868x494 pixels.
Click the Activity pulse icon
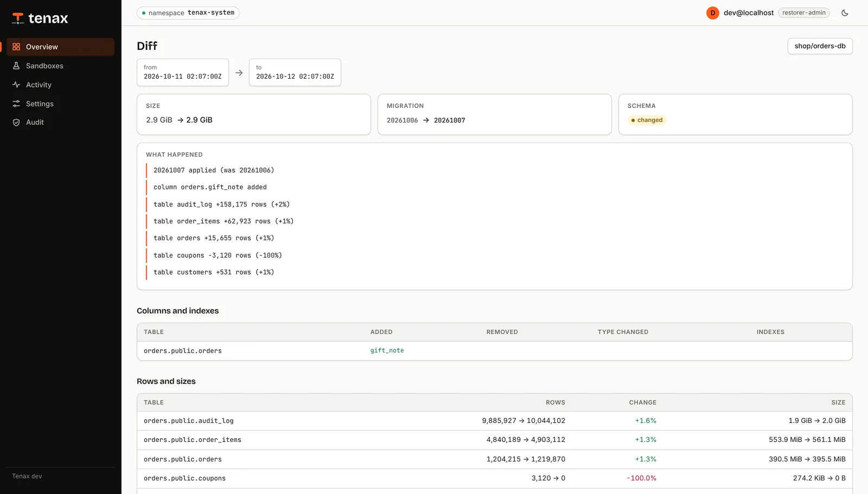(16, 85)
